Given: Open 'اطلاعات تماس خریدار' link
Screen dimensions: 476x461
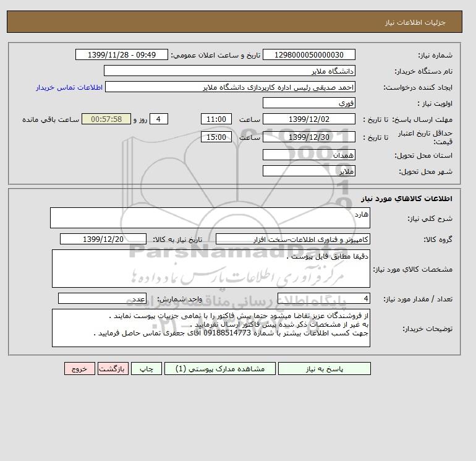Looking at the screenshot, I should 69,87.
